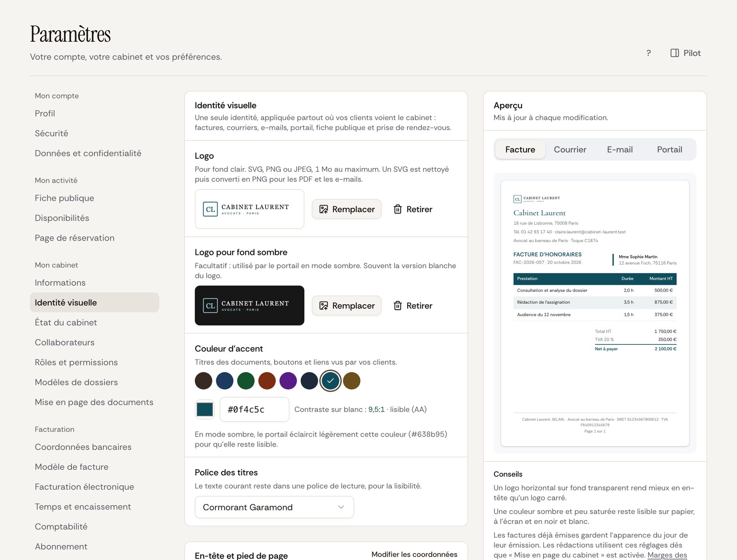Select Identité visuelle in sidebar
The width and height of the screenshot is (737, 560).
tap(94, 302)
